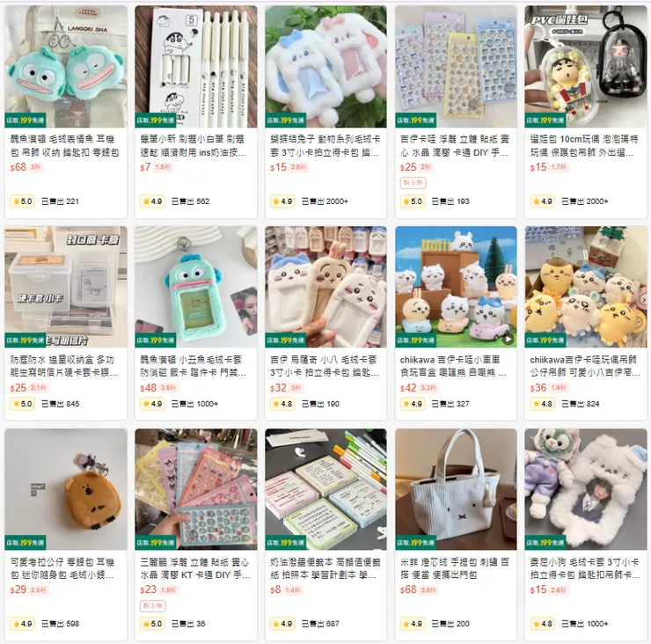This screenshot has height=644, width=651.
Task: Open the Hangyodon plush earphone bag thumbnail
Action: pos(66,67)
